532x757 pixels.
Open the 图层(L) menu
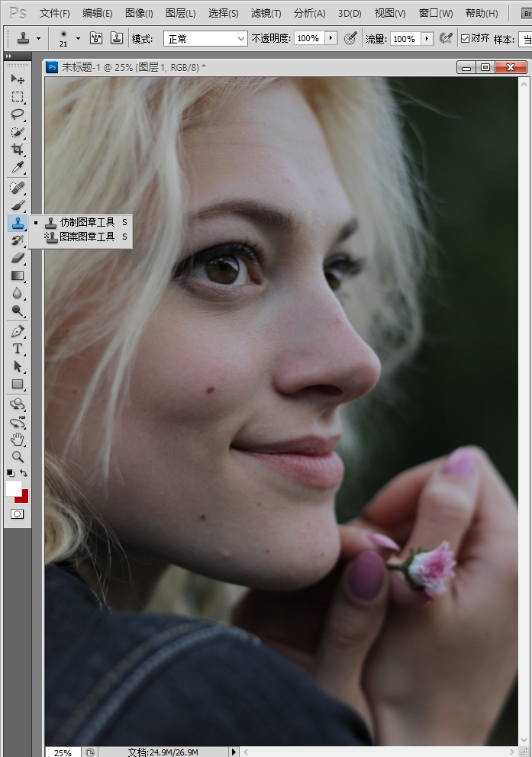point(181,13)
